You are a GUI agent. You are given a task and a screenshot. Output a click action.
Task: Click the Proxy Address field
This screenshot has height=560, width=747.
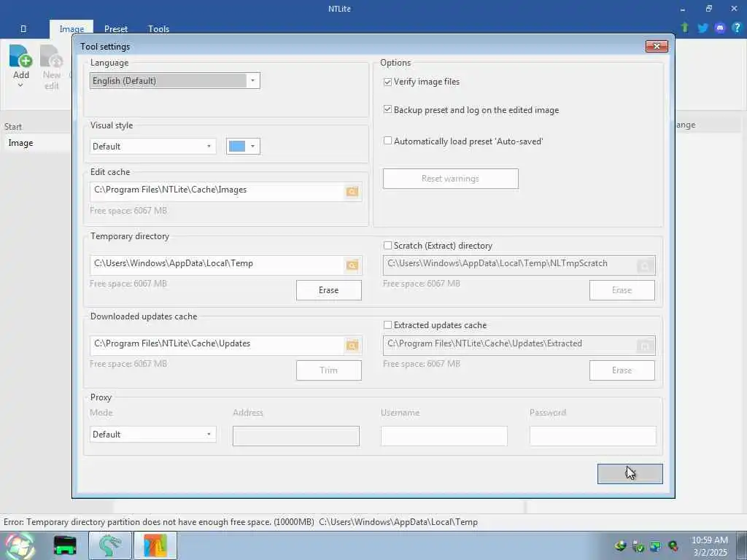click(x=296, y=436)
